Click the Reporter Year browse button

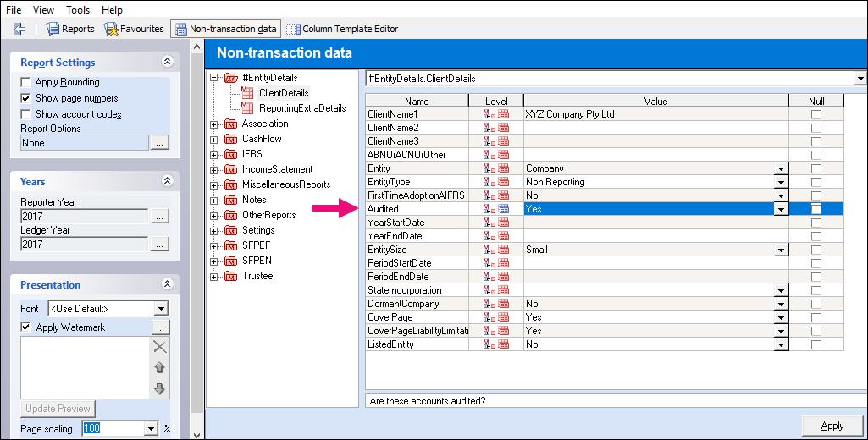(x=160, y=217)
